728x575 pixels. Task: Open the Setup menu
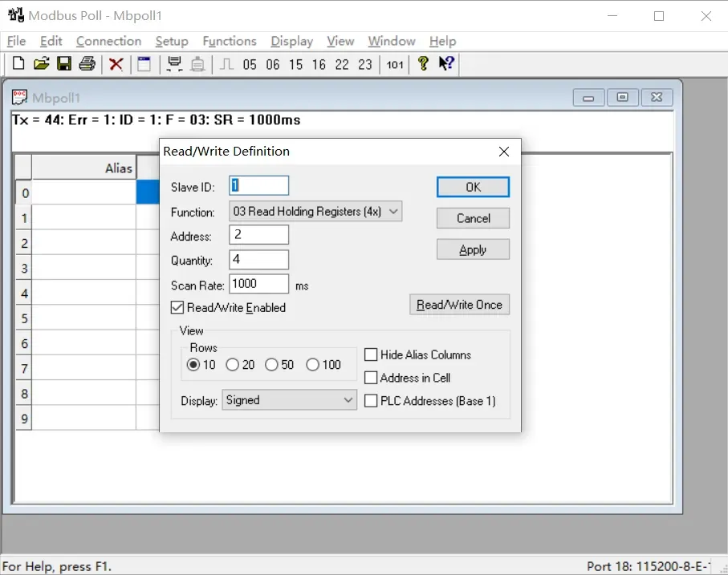(x=172, y=41)
